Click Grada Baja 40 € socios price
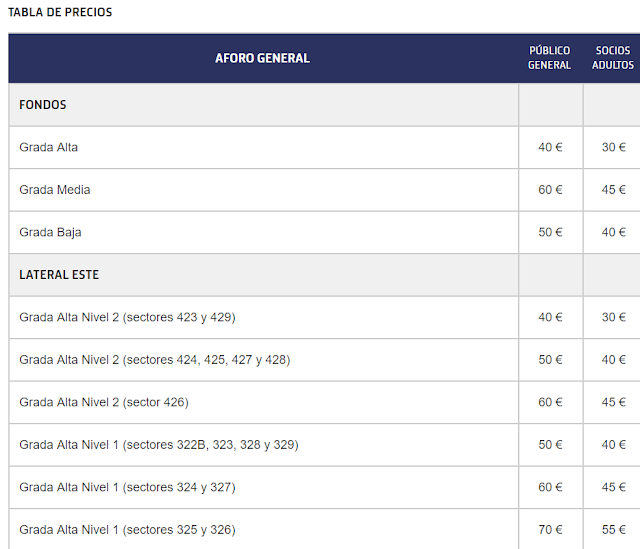The image size is (640, 549). click(613, 232)
